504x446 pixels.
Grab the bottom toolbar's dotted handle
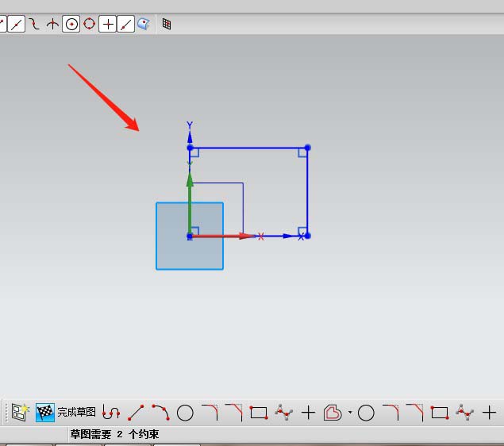coord(6,413)
